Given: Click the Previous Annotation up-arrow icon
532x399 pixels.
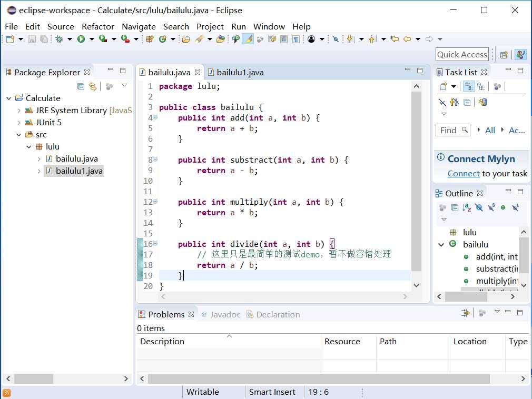Looking at the screenshot, I should [x=372, y=39].
